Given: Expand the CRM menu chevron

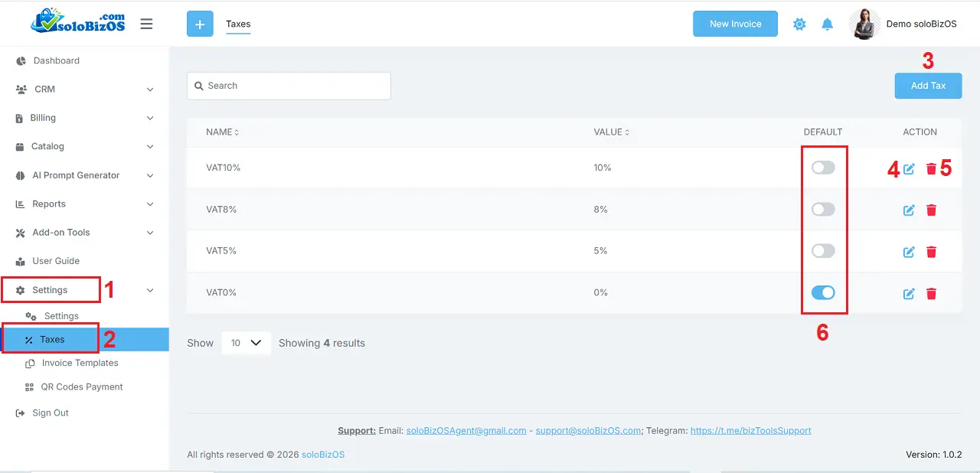Looking at the screenshot, I should click(150, 90).
